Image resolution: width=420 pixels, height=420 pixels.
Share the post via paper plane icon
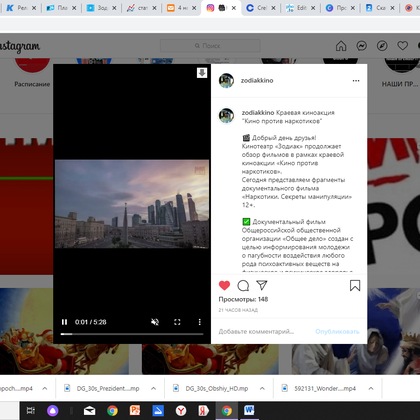click(x=262, y=285)
